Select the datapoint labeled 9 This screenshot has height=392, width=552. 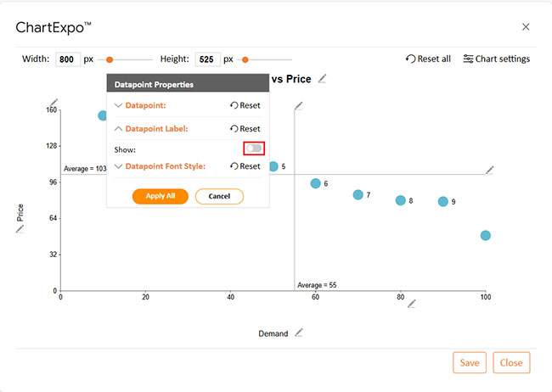click(442, 201)
